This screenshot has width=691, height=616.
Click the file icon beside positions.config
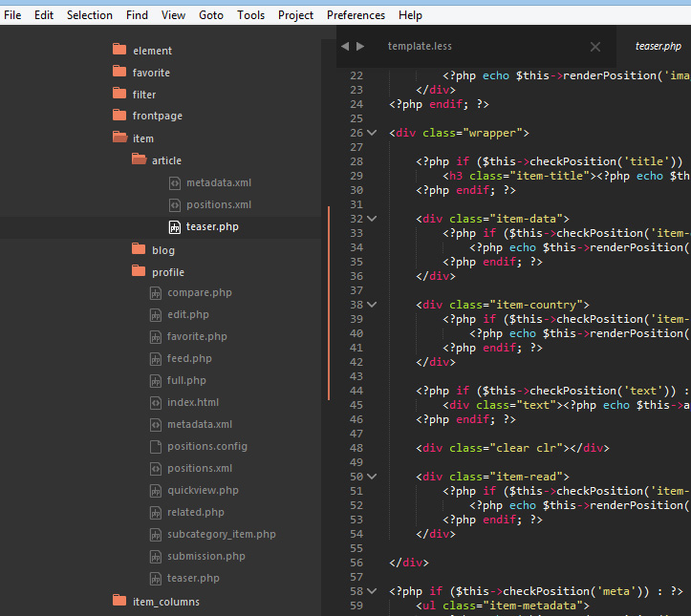156,446
